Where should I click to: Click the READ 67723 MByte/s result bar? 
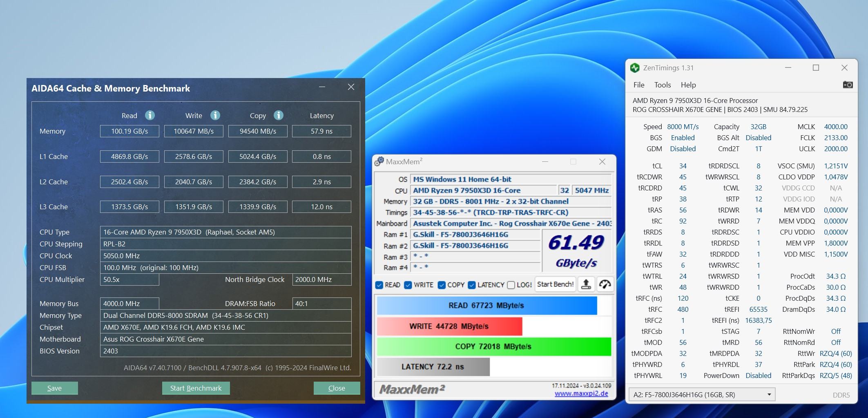pos(486,306)
